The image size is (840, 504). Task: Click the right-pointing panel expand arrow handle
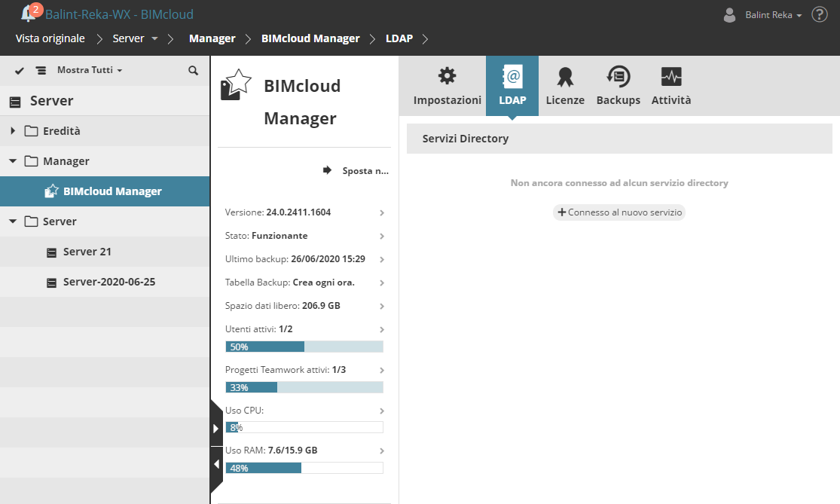coord(216,429)
